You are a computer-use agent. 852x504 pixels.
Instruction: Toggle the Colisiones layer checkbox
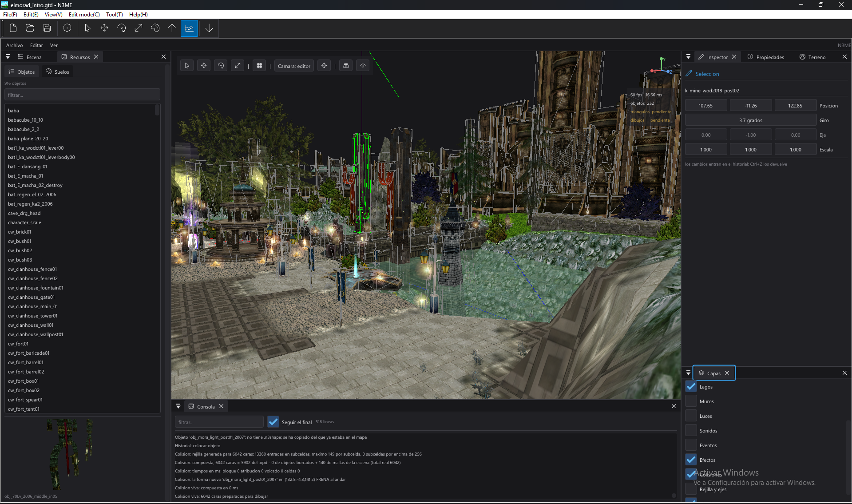[x=691, y=474]
